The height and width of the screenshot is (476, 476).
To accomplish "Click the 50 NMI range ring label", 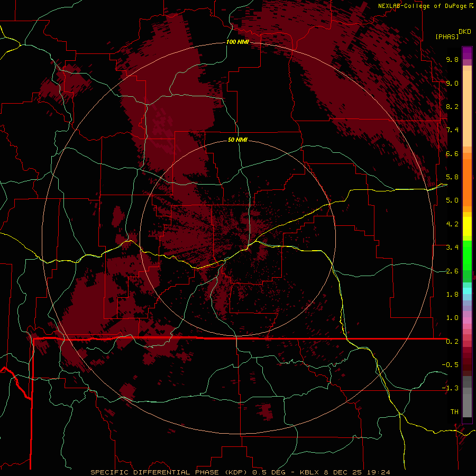I will pyautogui.click(x=237, y=140).
